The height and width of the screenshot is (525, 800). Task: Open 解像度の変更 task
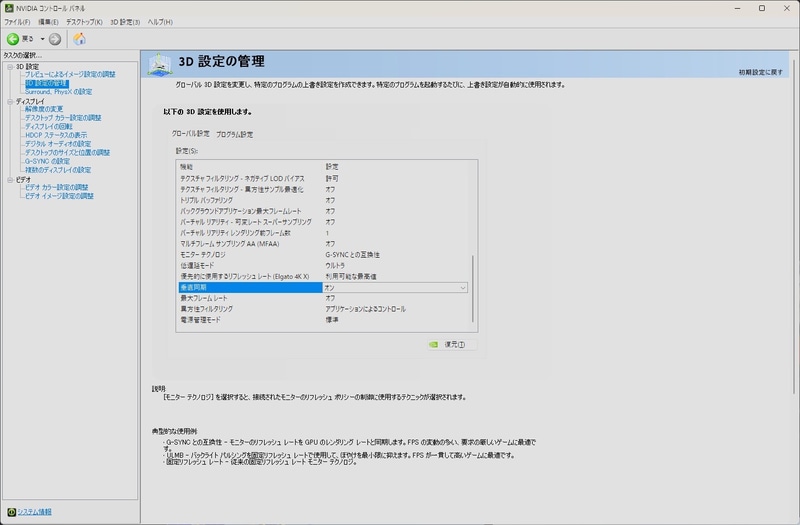[x=44, y=109]
